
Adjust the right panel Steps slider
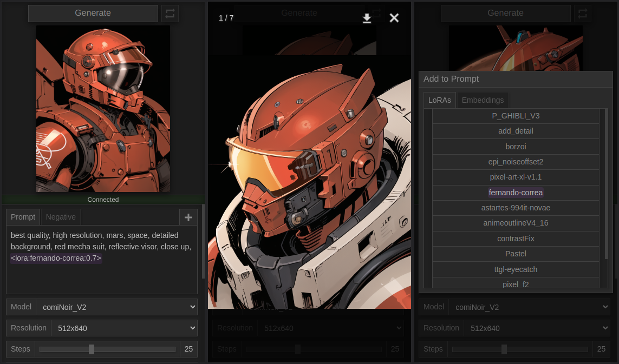pyautogui.click(x=520, y=349)
